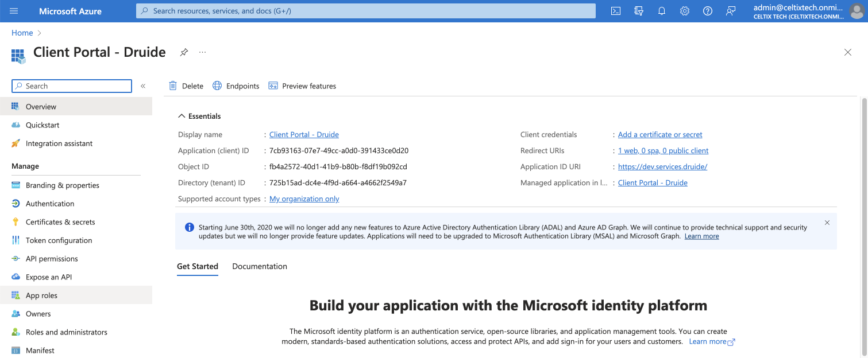
Task: Open the notifications bell
Action: [662, 11]
